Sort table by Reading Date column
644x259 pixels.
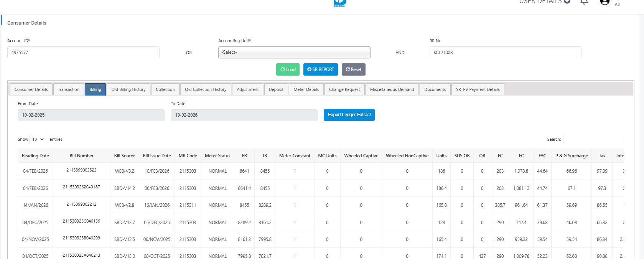pyautogui.click(x=35, y=156)
